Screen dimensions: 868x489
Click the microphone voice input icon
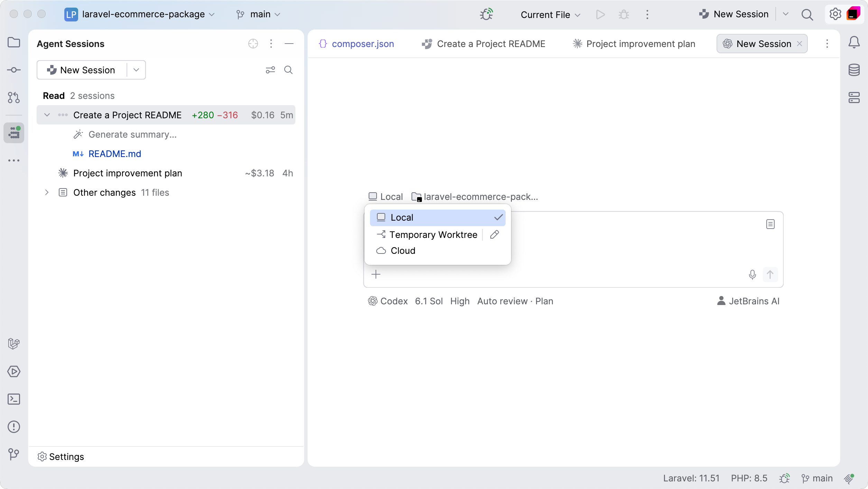click(x=752, y=275)
